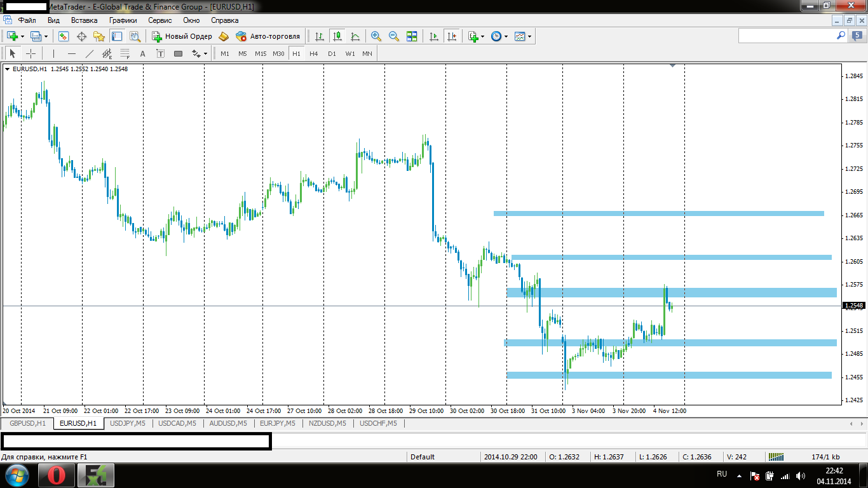Select the crosshair tool

[x=30, y=53]
